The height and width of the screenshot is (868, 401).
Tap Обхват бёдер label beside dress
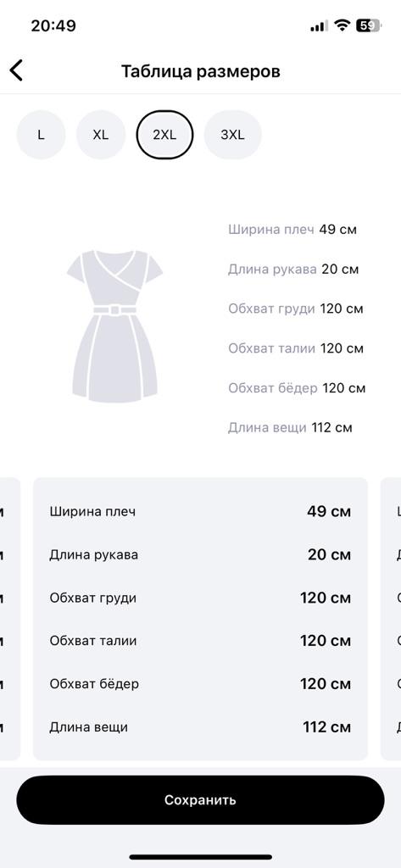pyautogui.click(x=272, y=388)
